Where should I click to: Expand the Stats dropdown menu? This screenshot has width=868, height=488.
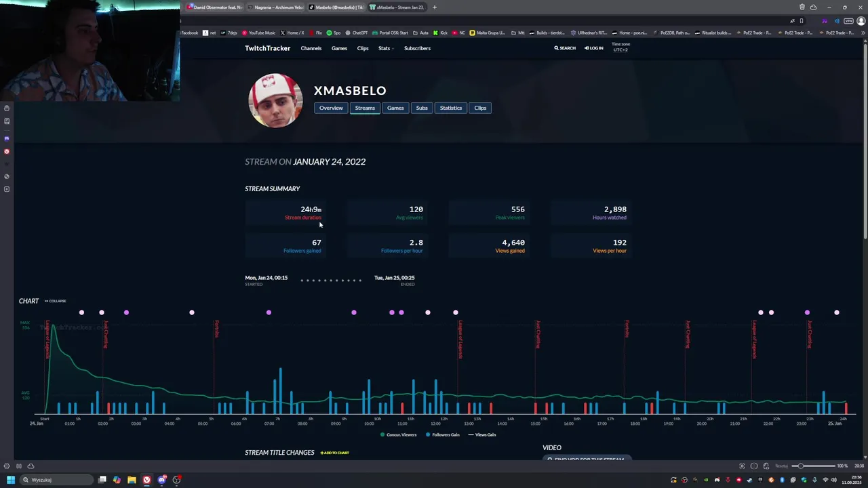click(x=385, y=48)
